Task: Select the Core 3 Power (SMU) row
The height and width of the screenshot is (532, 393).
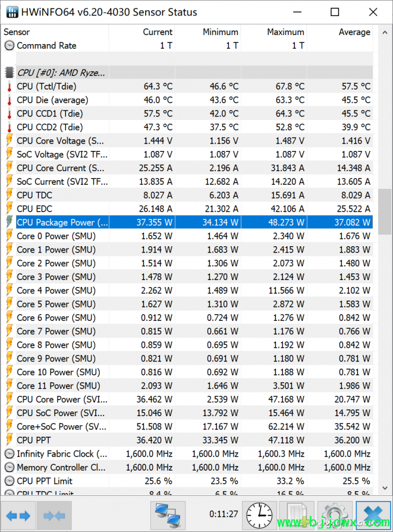Action: coord(187,277)
